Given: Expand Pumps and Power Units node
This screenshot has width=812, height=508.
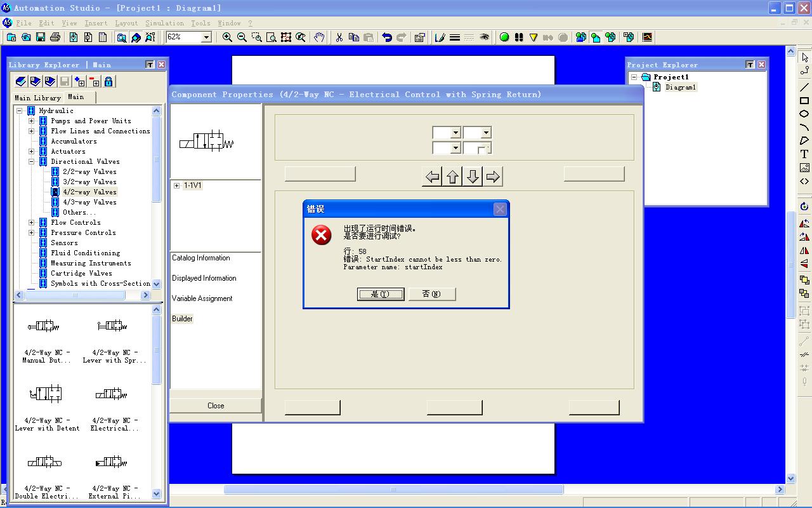Looking at the screenshot, I should pyautogui.click(x=31, y=121).
